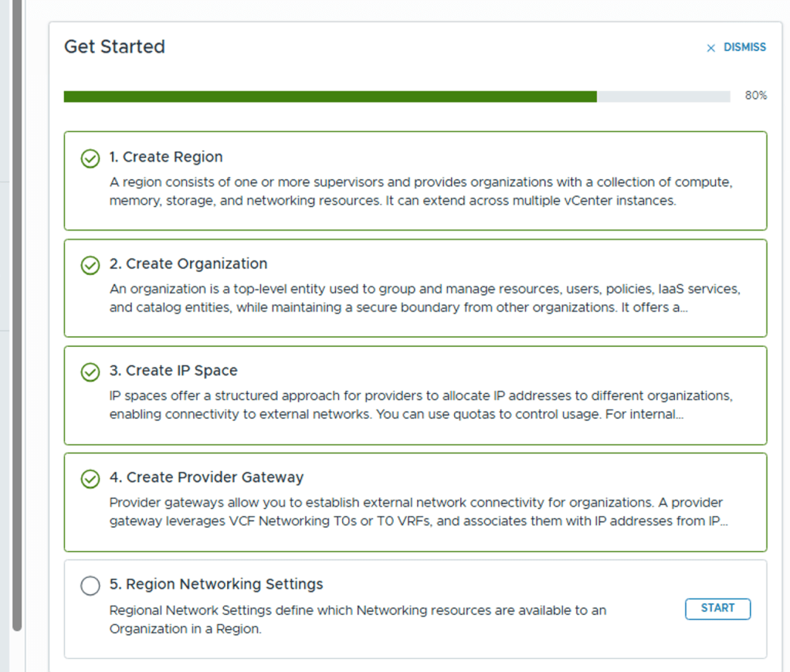Click the check icon for Create Provider Gateway
790x672 pixels.
point(90,478)
